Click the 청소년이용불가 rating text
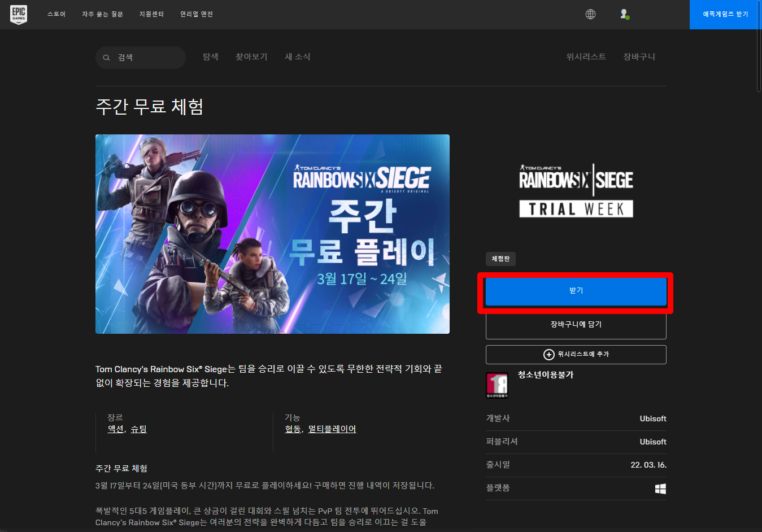 pyautogui.click(x=546, y=375)
